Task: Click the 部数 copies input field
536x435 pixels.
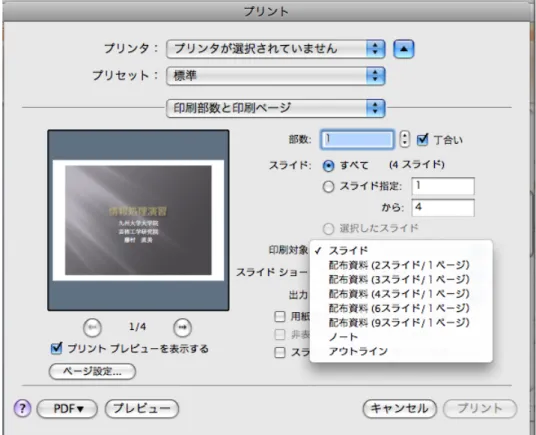Action: click(x=357, y=139)
